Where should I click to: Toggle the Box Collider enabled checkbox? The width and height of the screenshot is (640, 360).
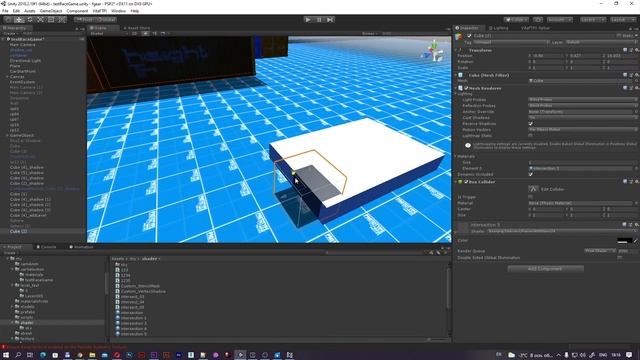pyautogui.click(x=466, y=182)
